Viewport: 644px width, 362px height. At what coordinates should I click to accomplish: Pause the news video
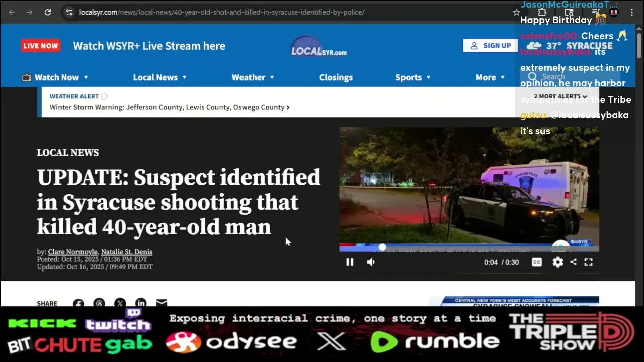[x=350, y=262]
